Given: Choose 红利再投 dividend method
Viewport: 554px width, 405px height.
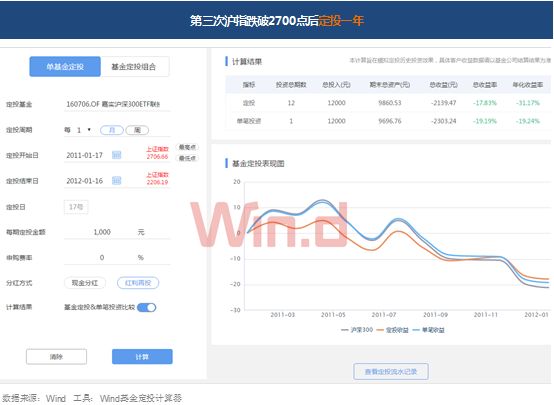Looking at the screenshot, I should click(138, 283).
